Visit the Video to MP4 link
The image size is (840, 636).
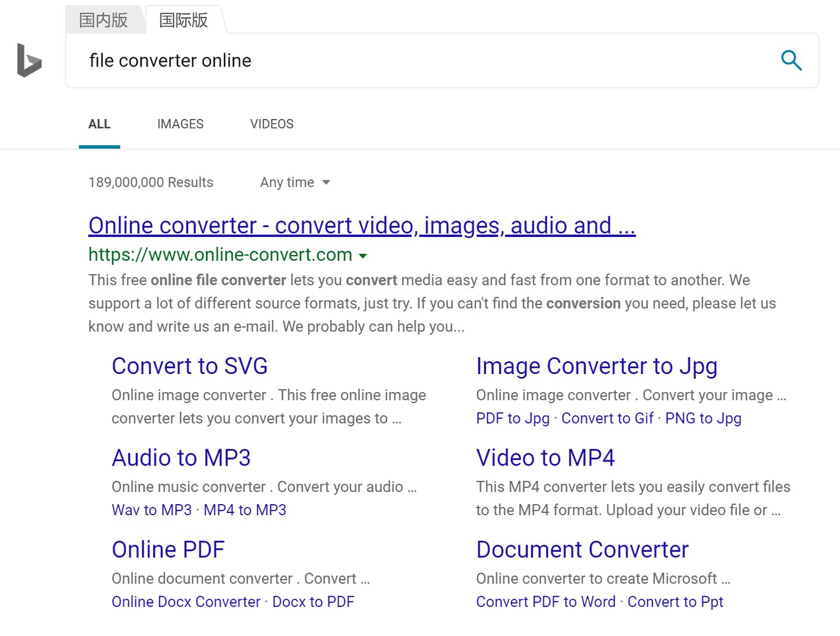coord(545,457)
